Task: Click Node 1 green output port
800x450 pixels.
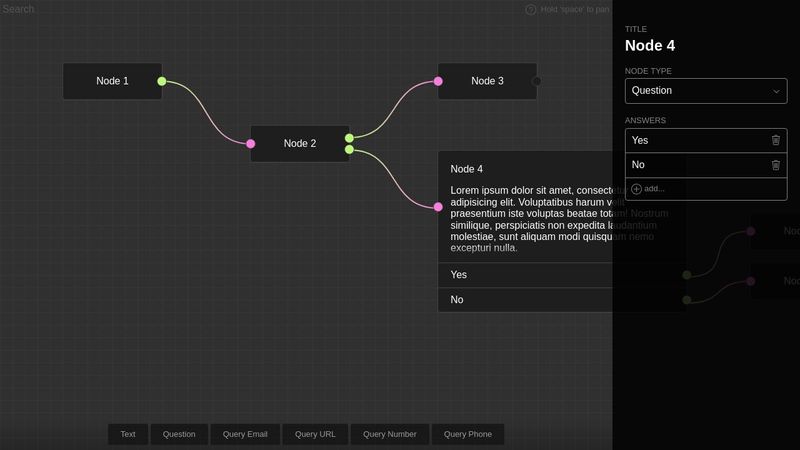Action: point(162,81)
